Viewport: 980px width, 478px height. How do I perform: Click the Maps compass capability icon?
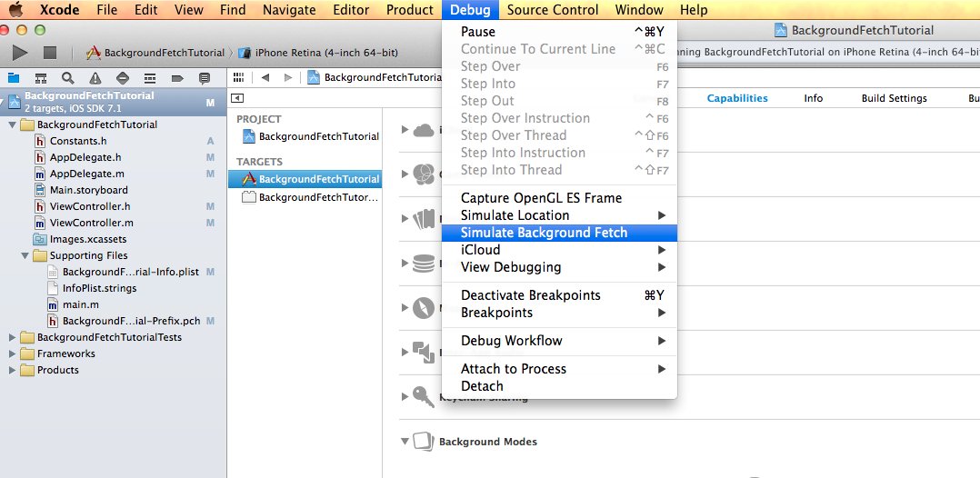click(423, 307)
